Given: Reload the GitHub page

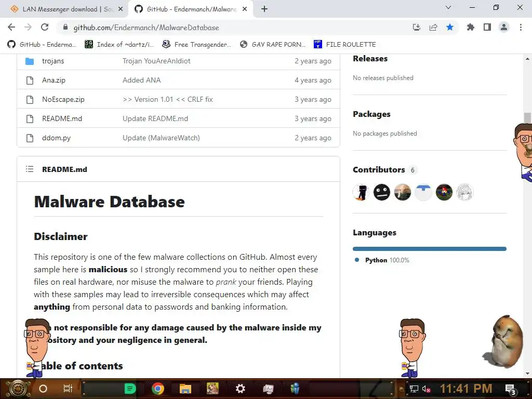Looking at the screenshot, I should click(x=45, y=27).
